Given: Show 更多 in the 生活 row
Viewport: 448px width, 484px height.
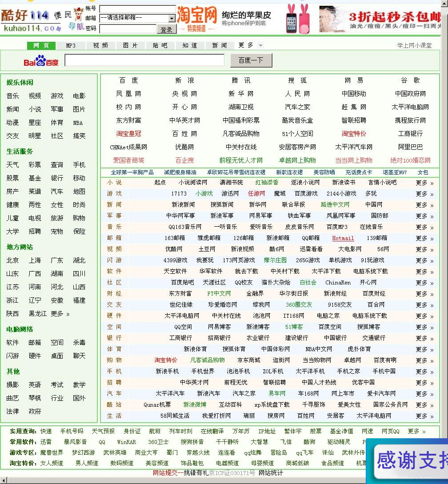Looking at the screenshot, I should (424, 416).
